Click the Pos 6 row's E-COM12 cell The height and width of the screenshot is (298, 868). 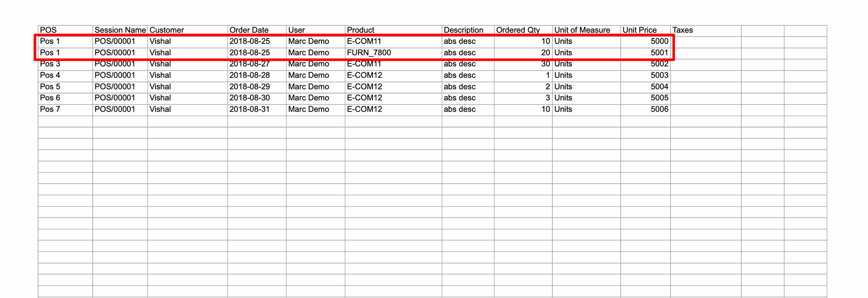tap(393, 98)
